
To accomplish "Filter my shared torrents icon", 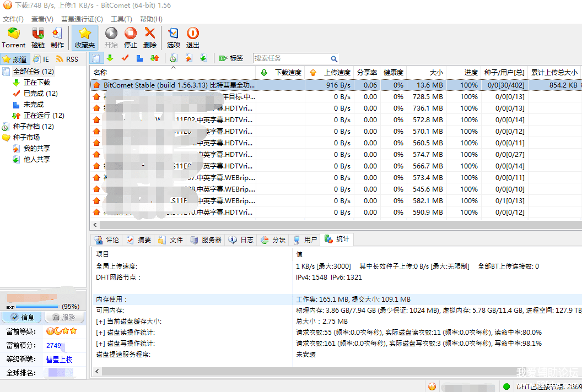I will [x=189, y=58].
